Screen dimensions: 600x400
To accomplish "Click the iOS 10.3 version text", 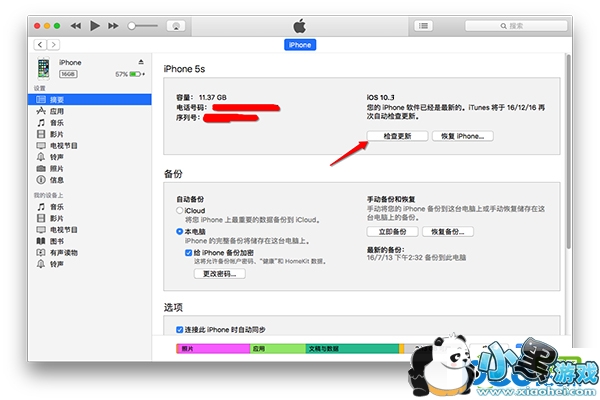I will click(x=380, y=97).
